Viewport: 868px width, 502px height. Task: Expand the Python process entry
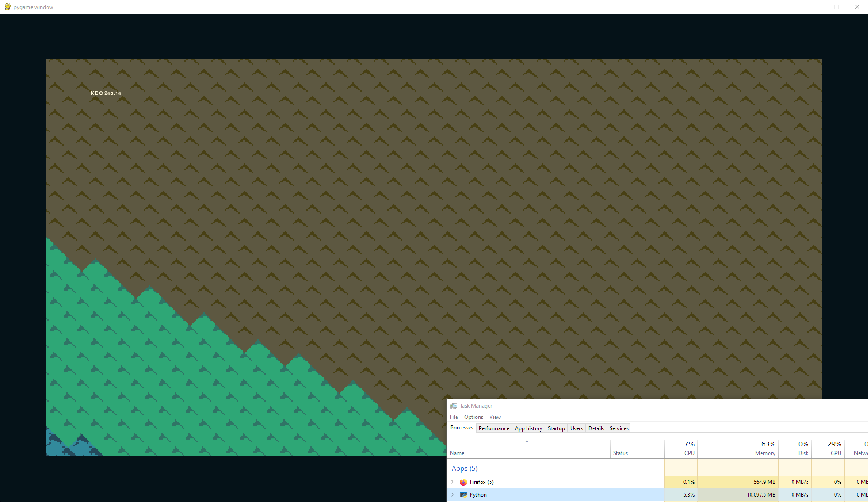[x=453, y=495]
